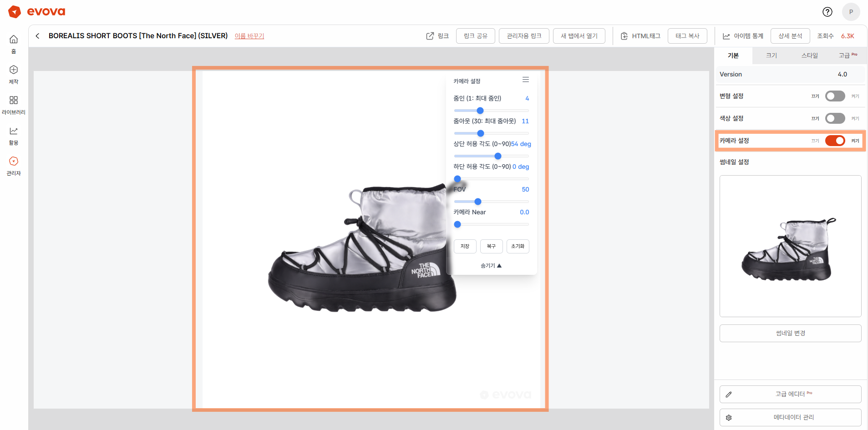Open the 고급 Pro tab

(x=847, y=56)
